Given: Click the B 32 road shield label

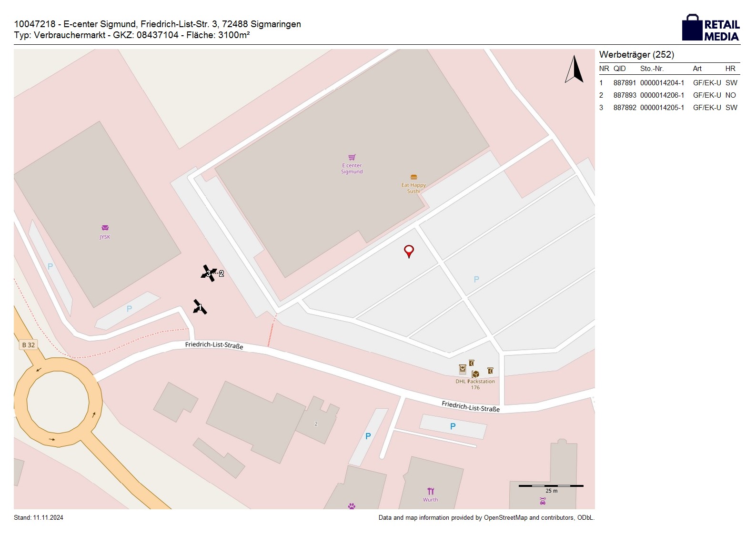Looking at the screenshot, I should tap(29, 345).
